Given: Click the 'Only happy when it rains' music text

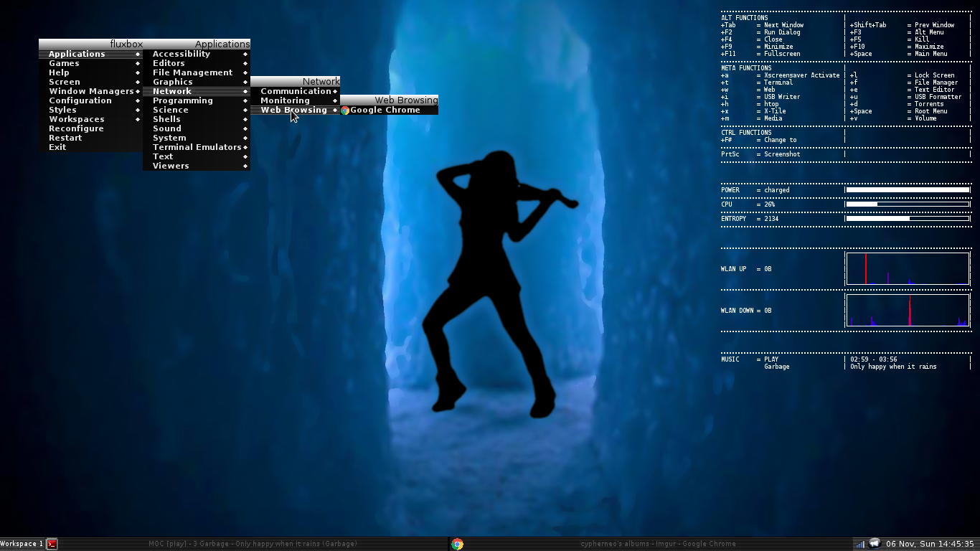Looking at the screenshot, I should tap(893, 367).
